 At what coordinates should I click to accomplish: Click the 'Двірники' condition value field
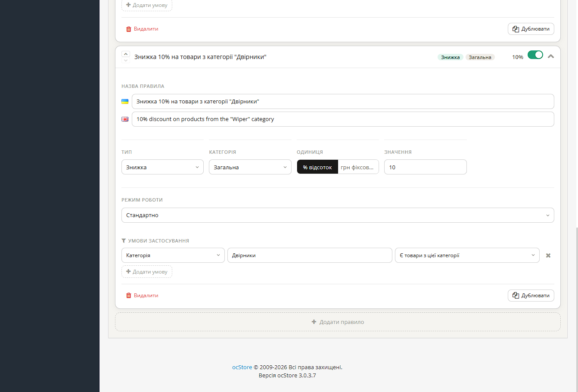tap(310, 255)
